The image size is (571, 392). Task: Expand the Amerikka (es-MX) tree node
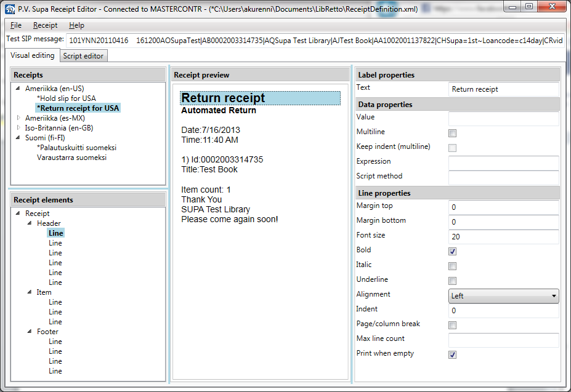tap(19, 118)
